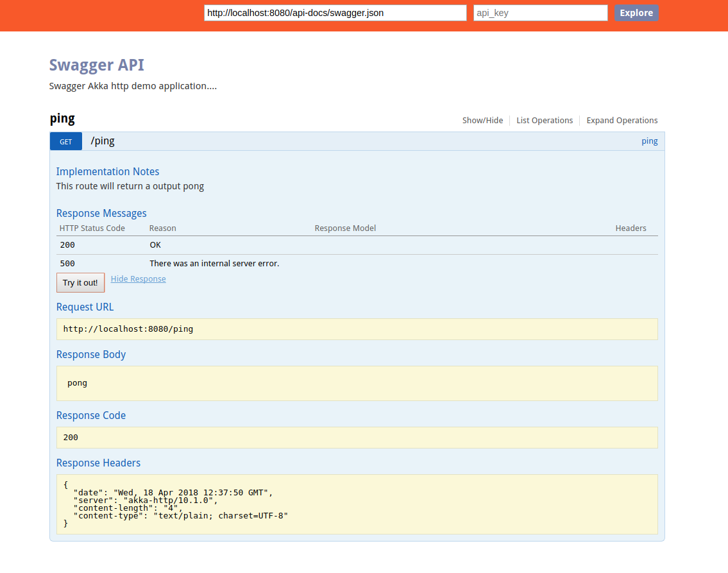Collapse the /ping operation path

(x=103, y=141)
